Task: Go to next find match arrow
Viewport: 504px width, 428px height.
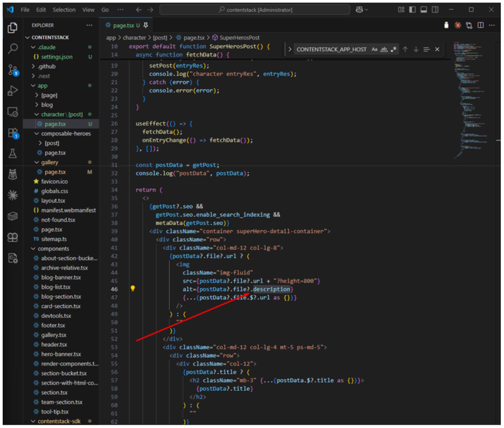Action: (416, 49)
